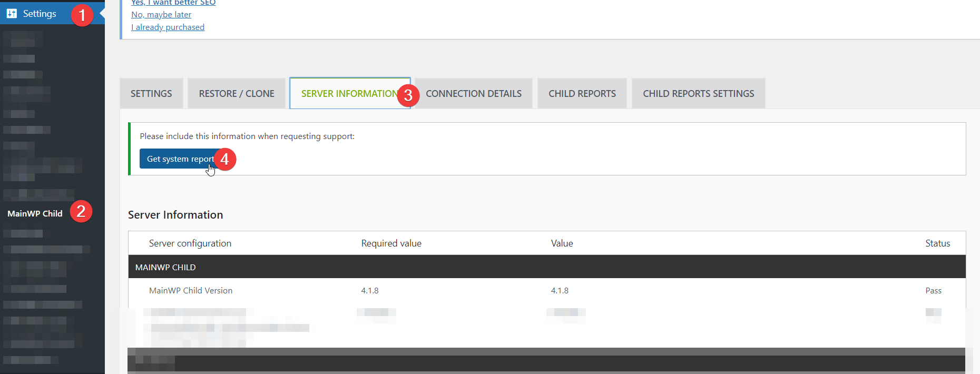Viewport: 980px width, 374px height.
Task: Open the Child Reports tab
Action: 582,93
